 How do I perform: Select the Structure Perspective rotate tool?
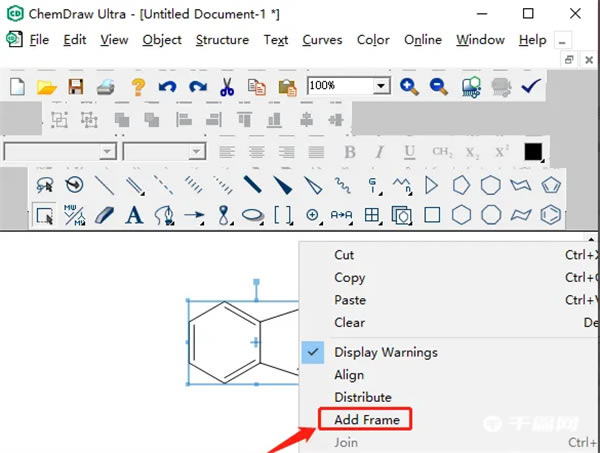coord(74,185)
